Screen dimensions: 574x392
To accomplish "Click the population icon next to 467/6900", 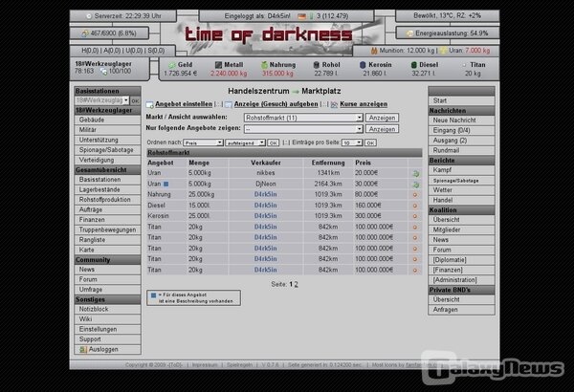I will 85,33.
